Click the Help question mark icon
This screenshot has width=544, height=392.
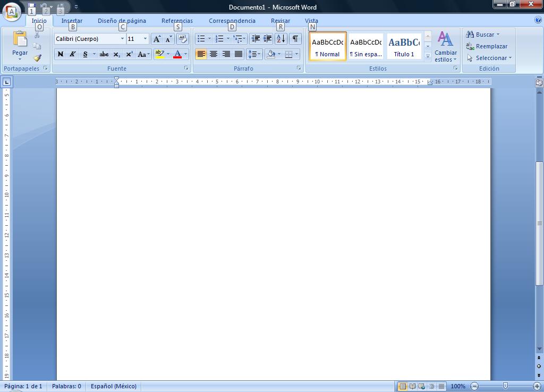click(538, 20)
